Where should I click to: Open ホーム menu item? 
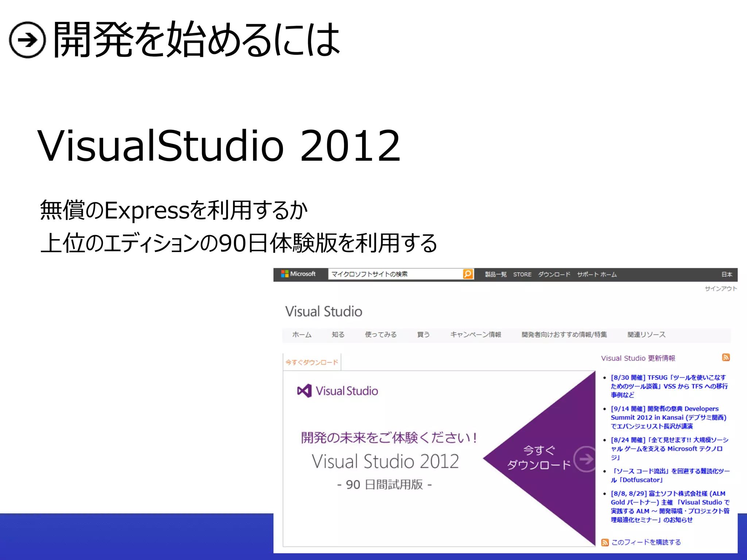(x=302, y=335)
